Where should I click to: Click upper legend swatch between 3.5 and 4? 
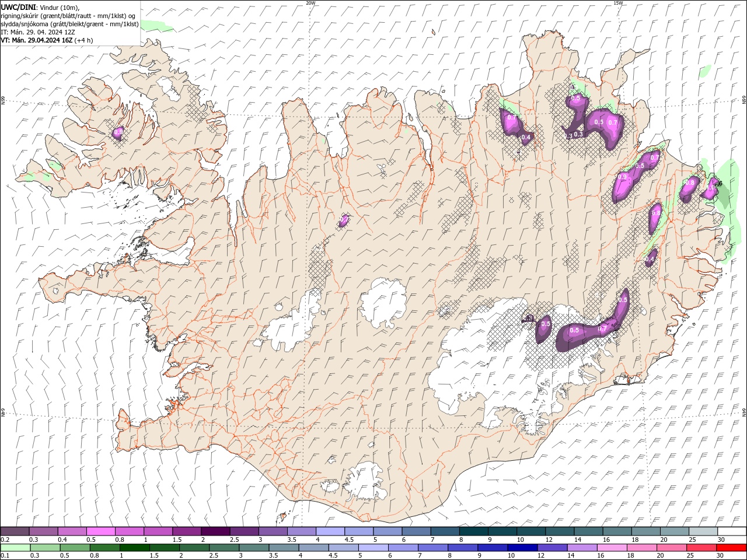(x=302, y=531)
